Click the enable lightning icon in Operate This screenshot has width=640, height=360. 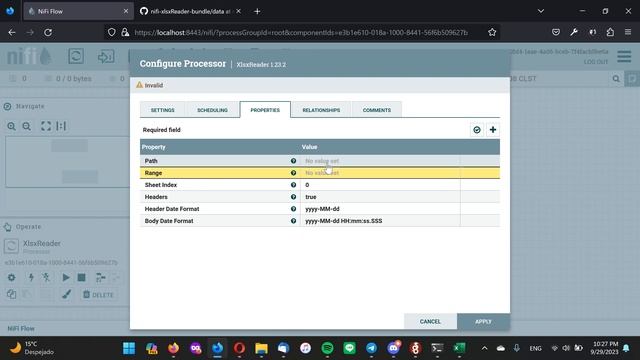click(31, 278)
